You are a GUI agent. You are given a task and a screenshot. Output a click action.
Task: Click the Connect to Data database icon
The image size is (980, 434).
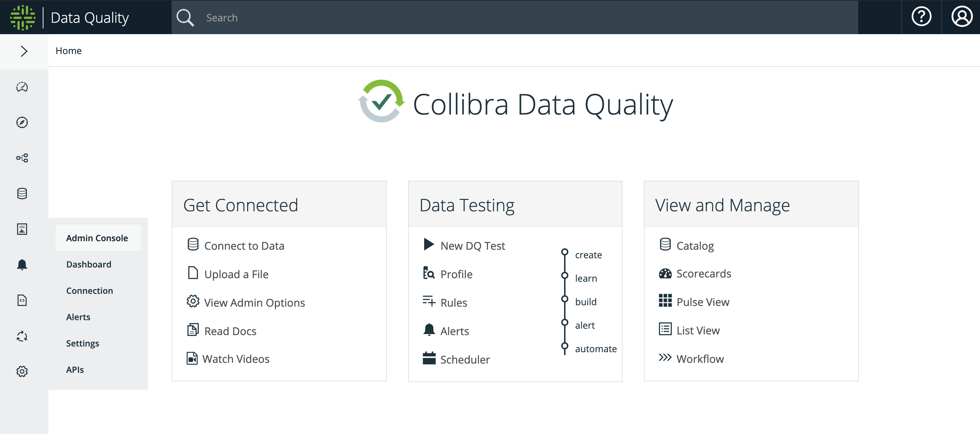pos(193,244)
